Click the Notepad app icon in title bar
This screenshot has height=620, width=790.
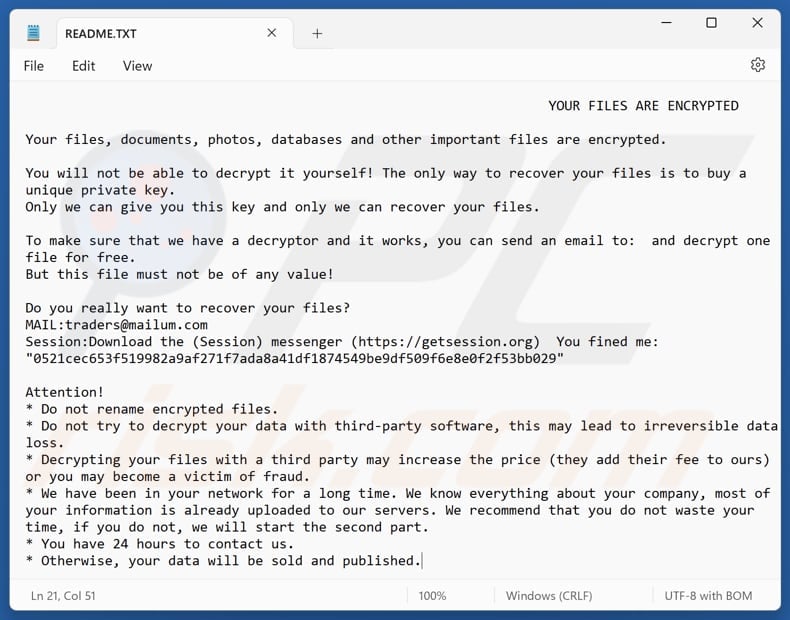[x=33, y=33]
